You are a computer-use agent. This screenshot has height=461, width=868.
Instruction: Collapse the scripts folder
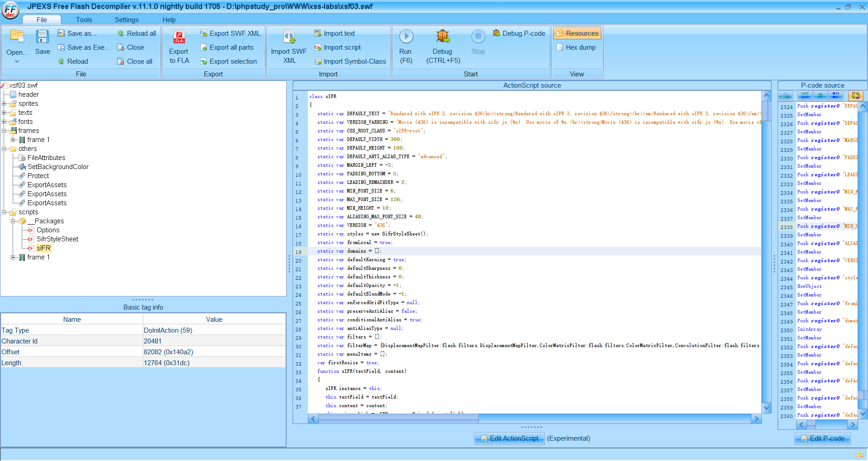(x=4, y=212)
